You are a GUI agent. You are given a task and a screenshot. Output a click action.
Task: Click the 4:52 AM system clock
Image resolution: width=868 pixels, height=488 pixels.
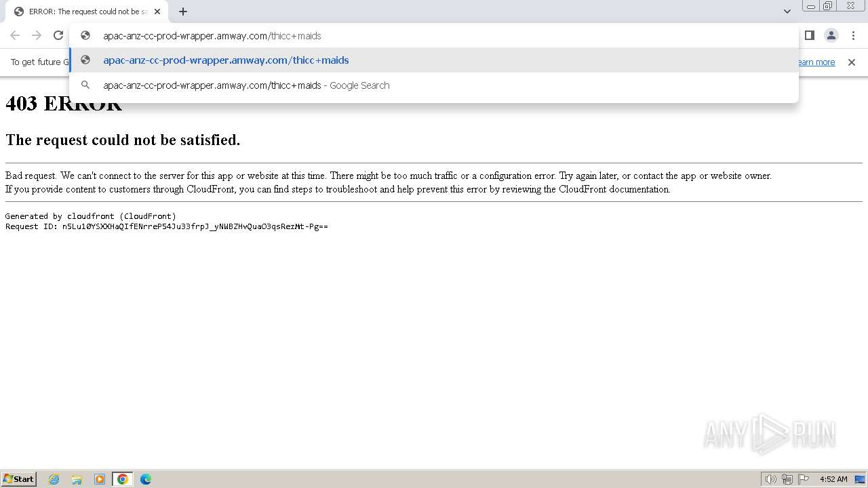tap(833, 479)
